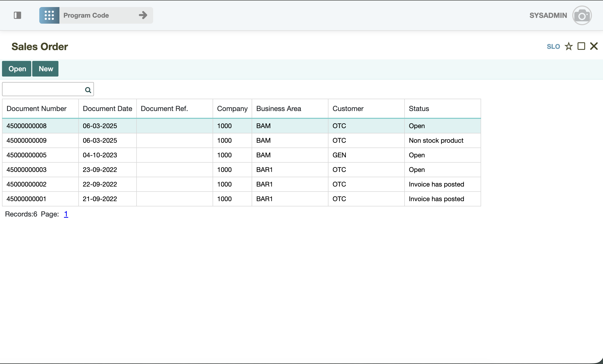Close the Sales Order panel
Viewport: 603px width, 364px height.
[594, 46]
